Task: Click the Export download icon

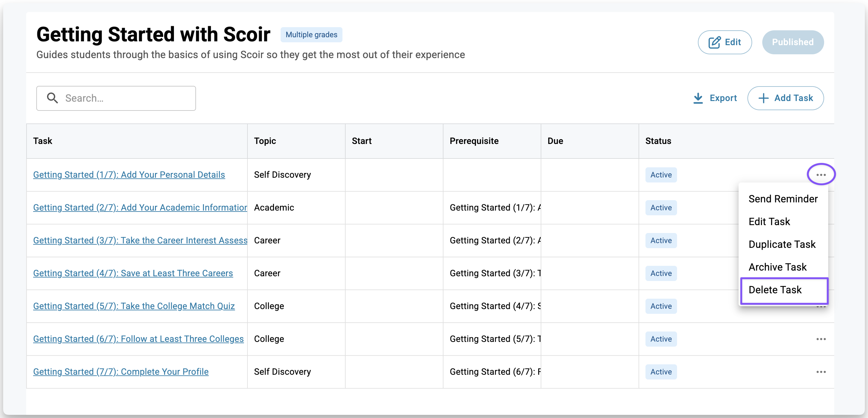Action: (x=698, y=98)
